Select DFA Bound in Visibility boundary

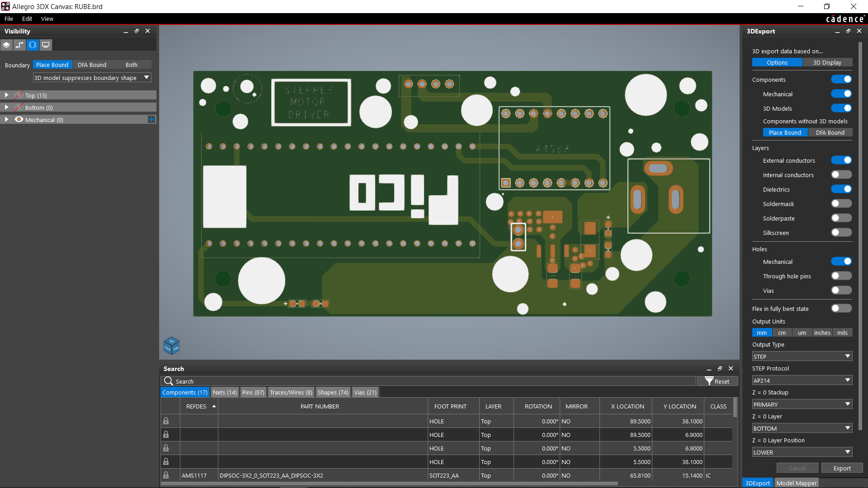point(92,65)
